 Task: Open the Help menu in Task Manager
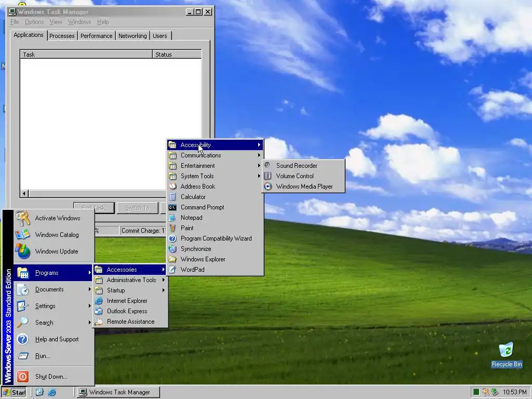pyautogui.click(x=103, y=22)
